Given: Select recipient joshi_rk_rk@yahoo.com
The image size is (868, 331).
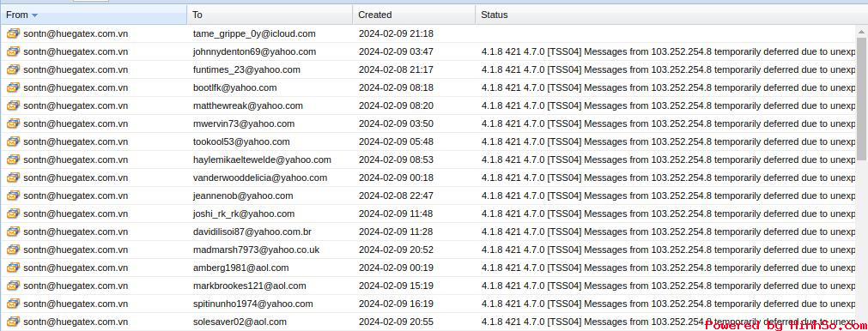Looking at the screenshot, I should click(244, 214).
